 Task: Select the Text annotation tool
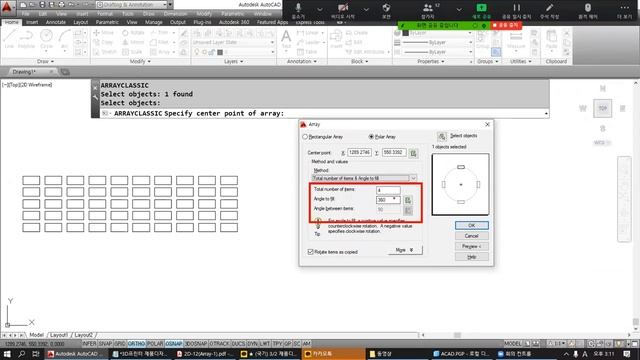click(x=286, y=39)
